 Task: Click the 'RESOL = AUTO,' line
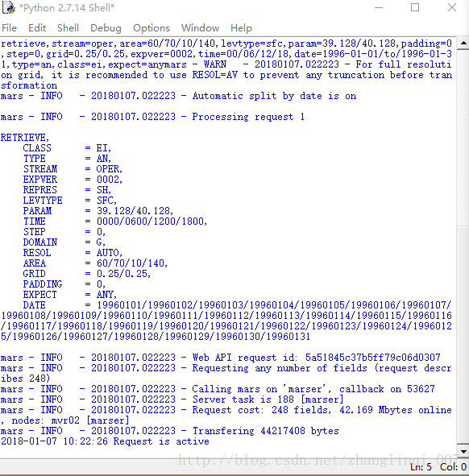pyautogui.click(x=73, y=253)
